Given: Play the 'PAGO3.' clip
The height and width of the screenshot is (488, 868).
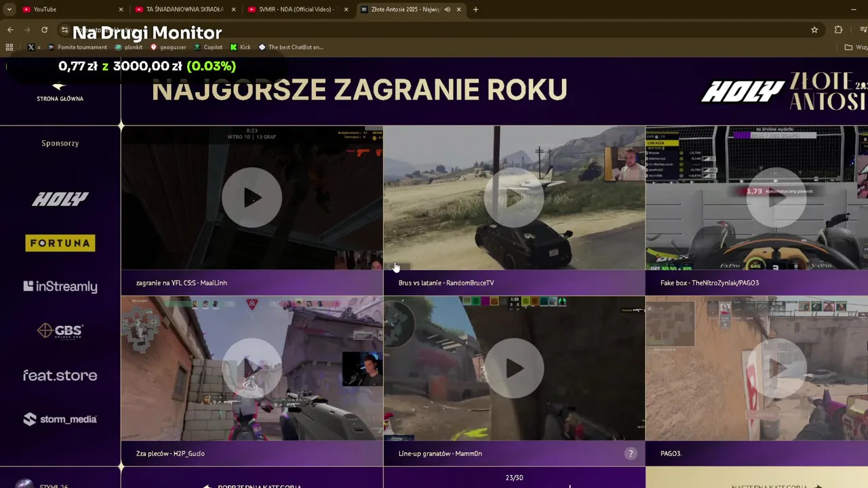Looking at the screenshot, I should (x=776, y=368).
